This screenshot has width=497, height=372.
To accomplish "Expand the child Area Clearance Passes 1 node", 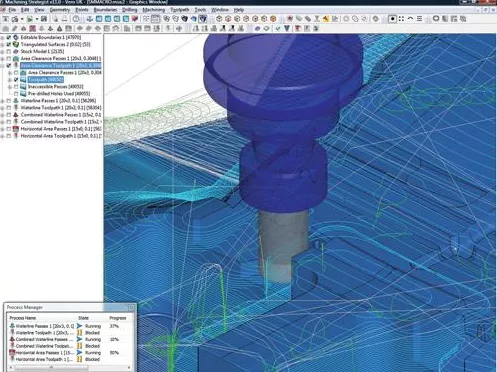I will [x=10, y=73].
